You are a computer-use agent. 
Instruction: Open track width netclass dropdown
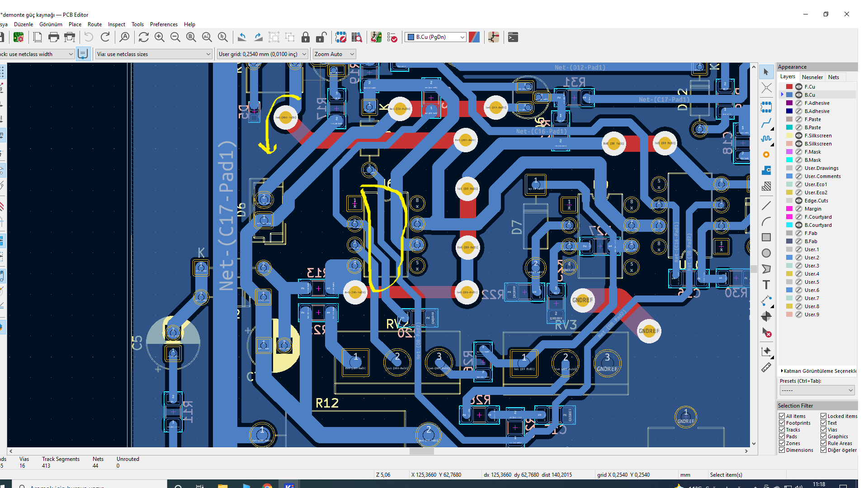pyautogui.click(x=37, y=54)
